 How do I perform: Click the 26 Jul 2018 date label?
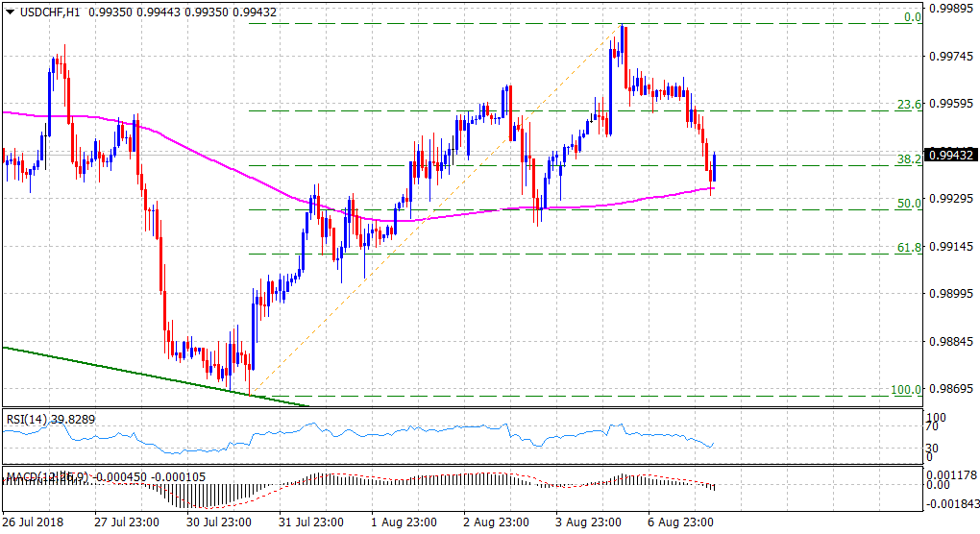(35, 522)
